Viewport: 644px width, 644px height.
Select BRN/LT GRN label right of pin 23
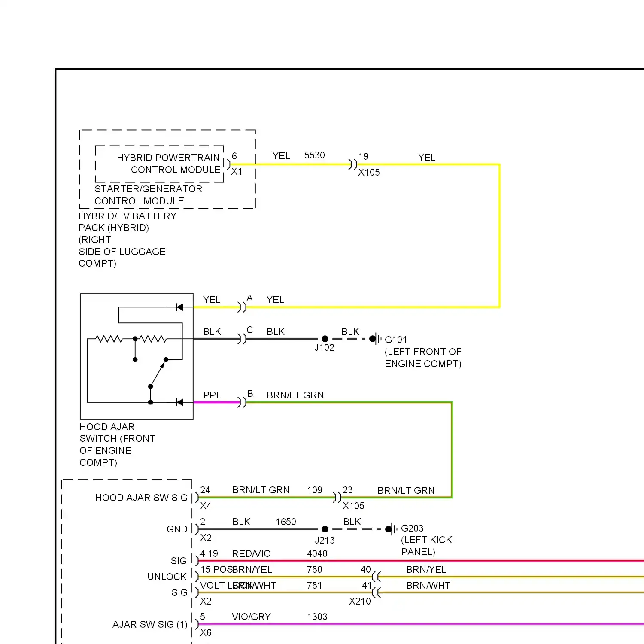[406, 490]
